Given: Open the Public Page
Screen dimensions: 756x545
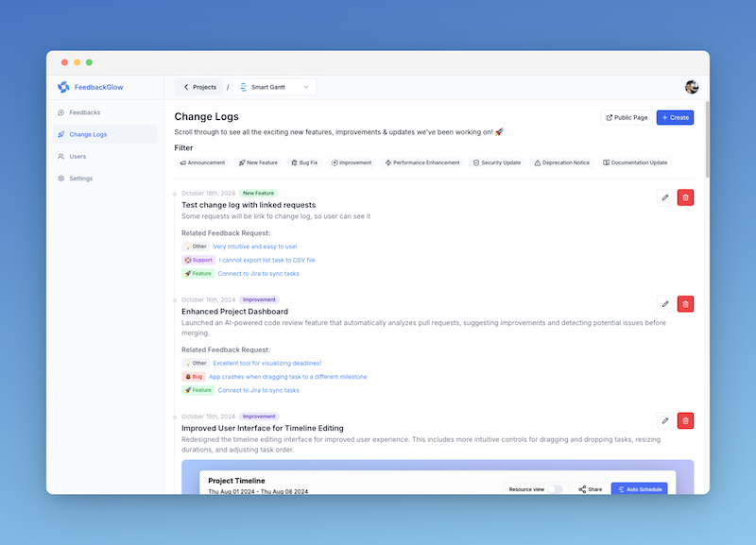Looking at the screenshot, I should pos(627,117).
